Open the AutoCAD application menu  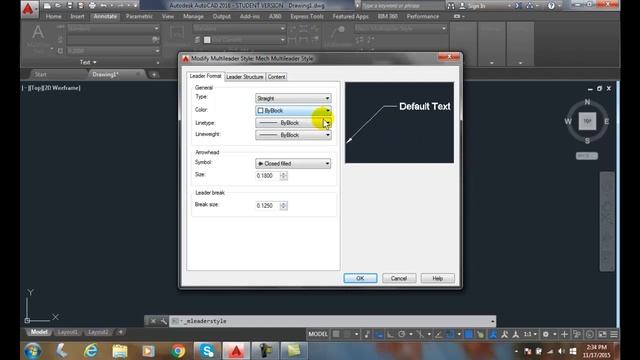(x=28, y=8)
